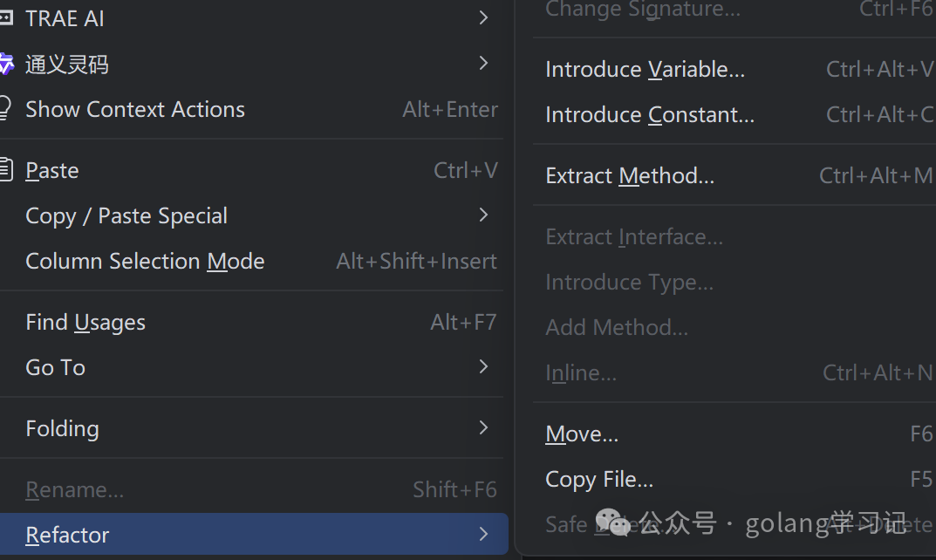Click the 通义灵码 purple logo icon
Screen dimensions: 936x560
[x=6, y=64]
